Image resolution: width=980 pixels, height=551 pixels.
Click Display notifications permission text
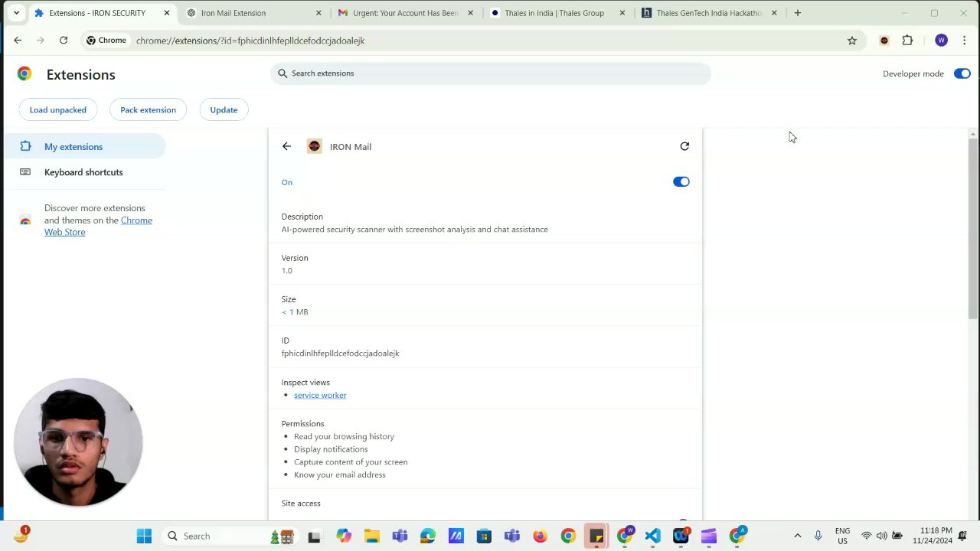(x=331, y=449)
